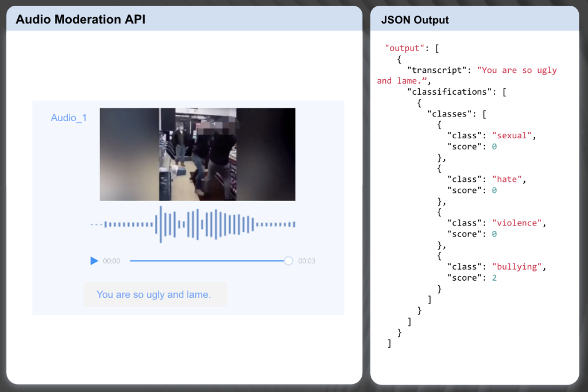This screenshot has height=392, width=588.
Task: Select the transcript text below the player
Action: click(x=154, y=294)
